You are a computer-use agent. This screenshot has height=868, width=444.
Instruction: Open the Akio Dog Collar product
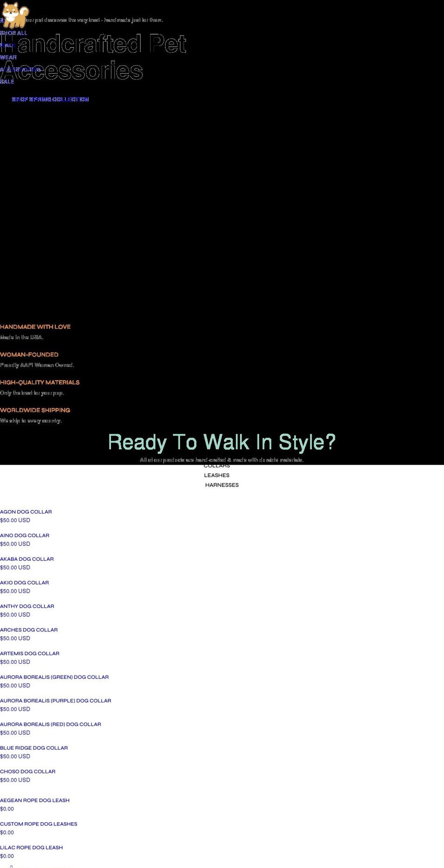point(25,583)
